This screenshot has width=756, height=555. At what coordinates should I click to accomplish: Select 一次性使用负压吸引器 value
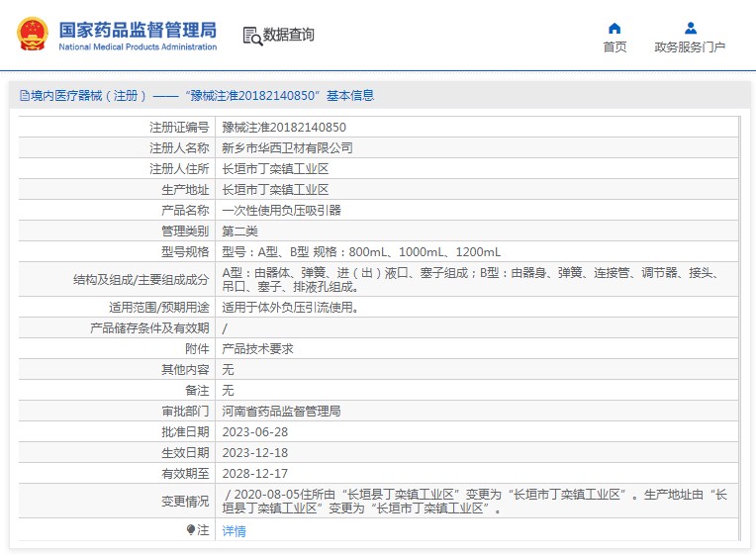click(281, 211)
